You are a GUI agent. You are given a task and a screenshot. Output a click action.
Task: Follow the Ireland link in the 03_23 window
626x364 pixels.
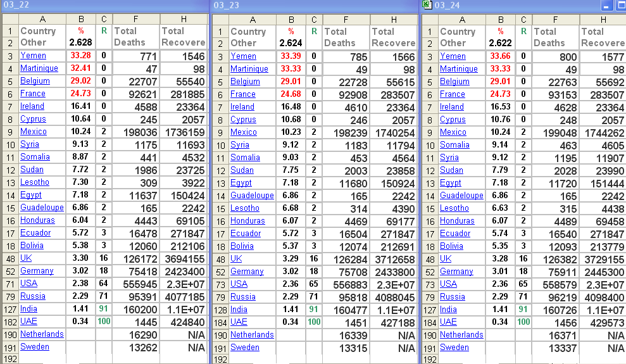click(x=242, y=106)
